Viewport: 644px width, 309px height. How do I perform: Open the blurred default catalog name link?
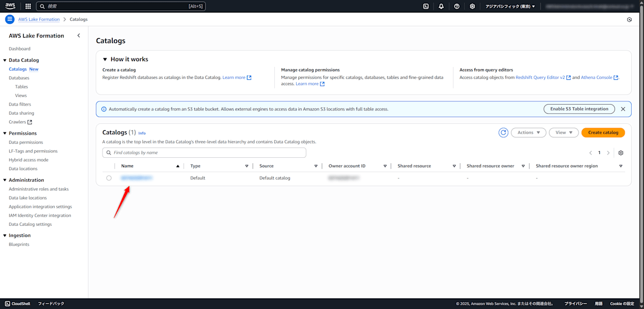pos(136,178)
